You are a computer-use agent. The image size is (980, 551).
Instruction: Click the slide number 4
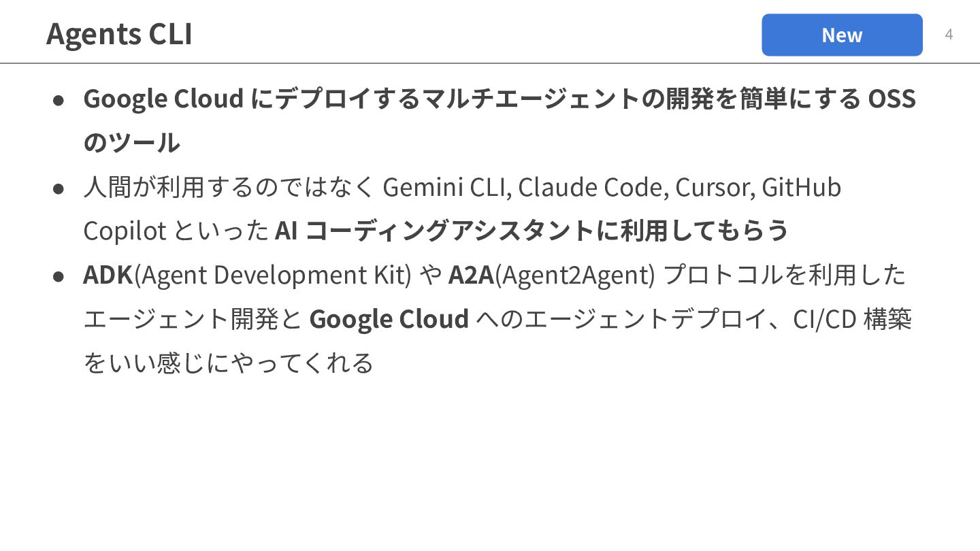[949, 35]
